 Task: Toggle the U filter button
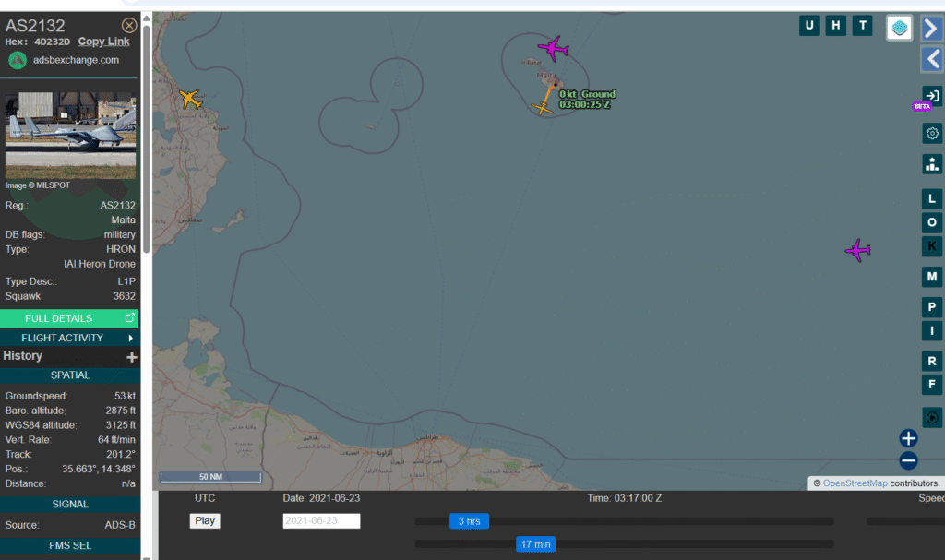pyautogui.click(x=809, y=26)
